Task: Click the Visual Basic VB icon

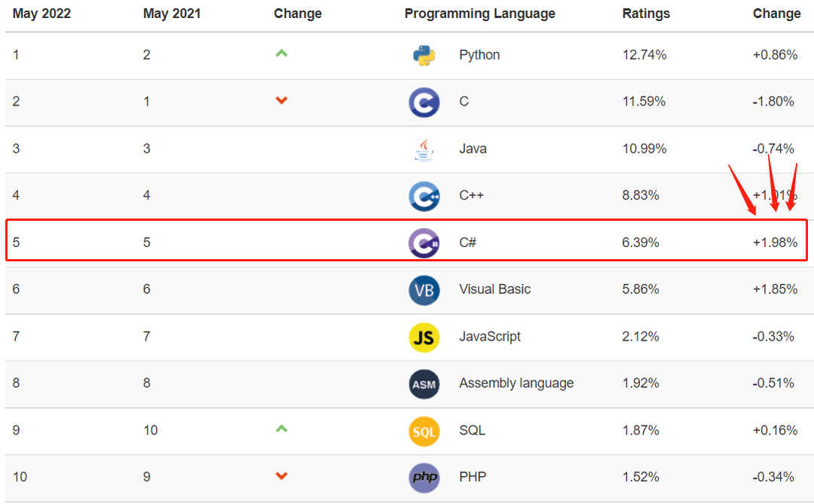Action: coord(424,290)
